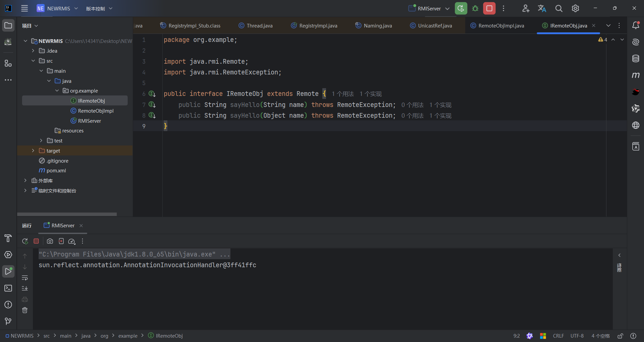The height and width of the screenshot is (342, 644).
Task: Open the AI assistant spiral icon
Action: tap(636, 42)
